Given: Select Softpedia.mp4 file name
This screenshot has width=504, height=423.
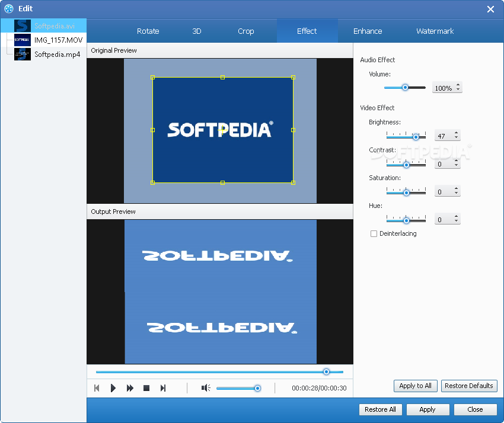Looking at the screenshot, I should point(57,55).
